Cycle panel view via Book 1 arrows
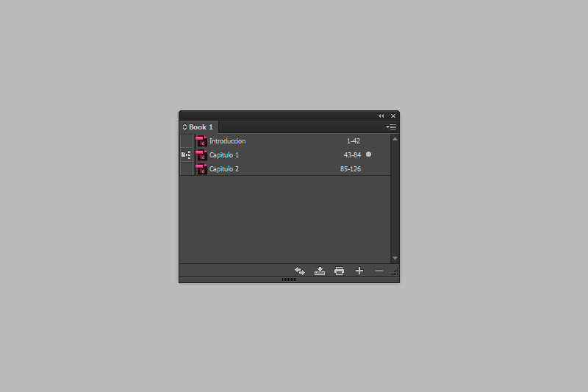 point(184,126)
